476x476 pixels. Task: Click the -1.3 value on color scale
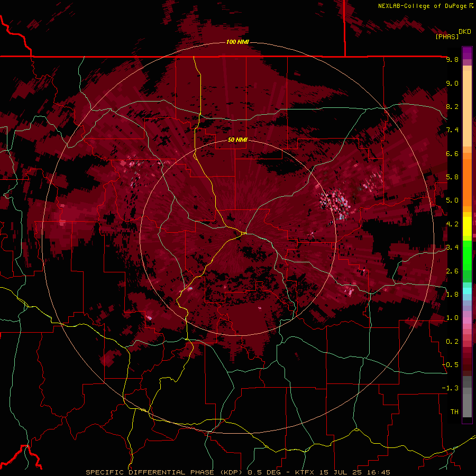pyautogui.click(x=451, y=388)
